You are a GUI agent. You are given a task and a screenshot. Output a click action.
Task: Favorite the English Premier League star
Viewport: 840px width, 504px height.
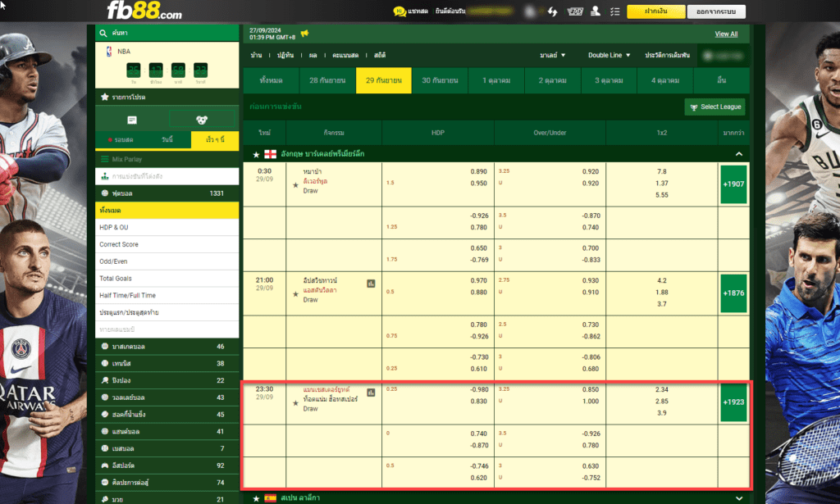pos(256,155)
